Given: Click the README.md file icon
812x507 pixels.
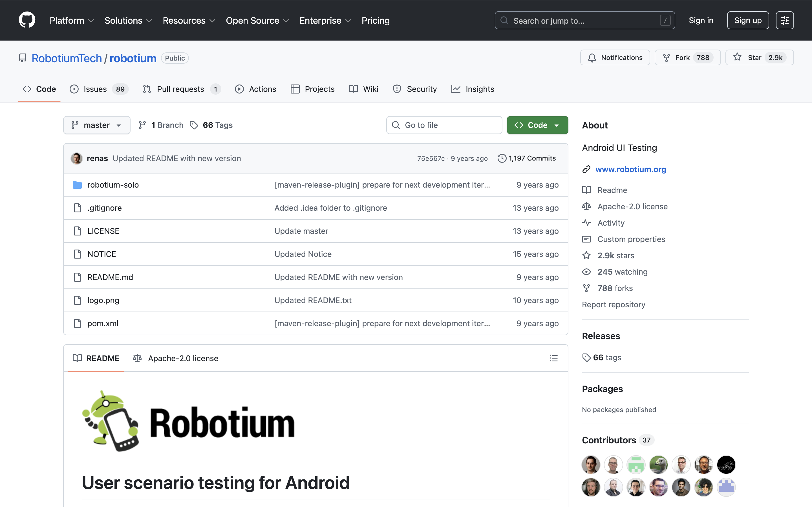Looking at the screenshot, I should [77, 277].
